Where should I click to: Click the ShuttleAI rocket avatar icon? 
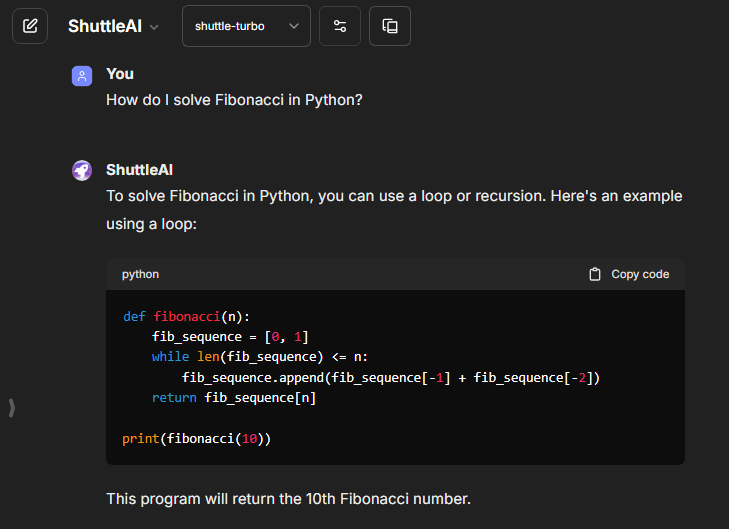pos(82,171)
